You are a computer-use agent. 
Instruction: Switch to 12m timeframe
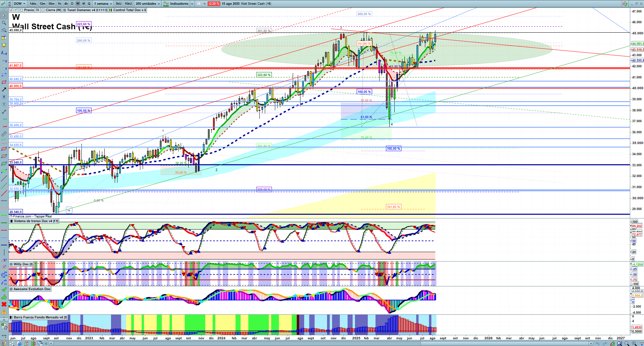pyautogui.click(x=42, y=4)
